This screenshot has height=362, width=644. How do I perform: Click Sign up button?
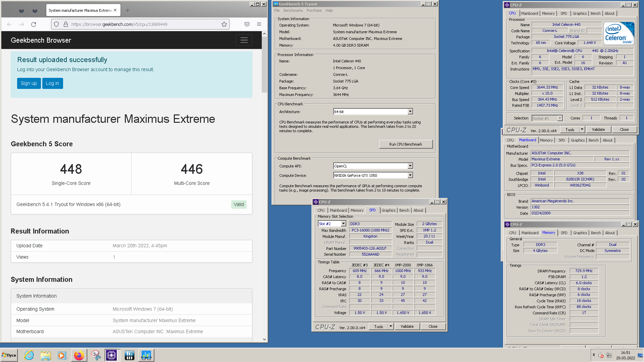[29, 83]
